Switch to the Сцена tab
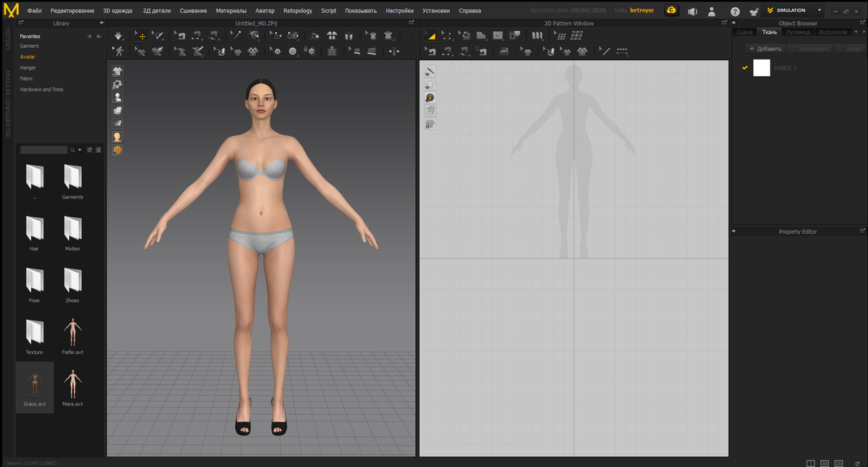 [744, 32]
